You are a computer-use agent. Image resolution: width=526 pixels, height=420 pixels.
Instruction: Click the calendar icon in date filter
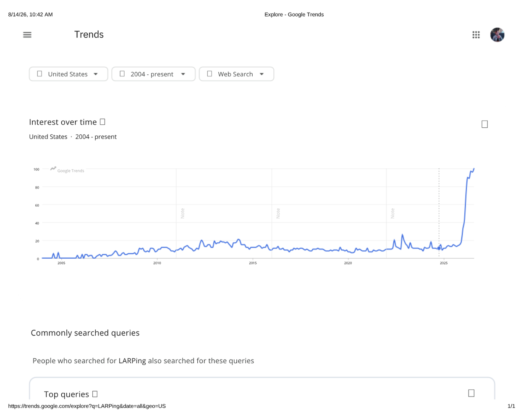coord(122,73)
